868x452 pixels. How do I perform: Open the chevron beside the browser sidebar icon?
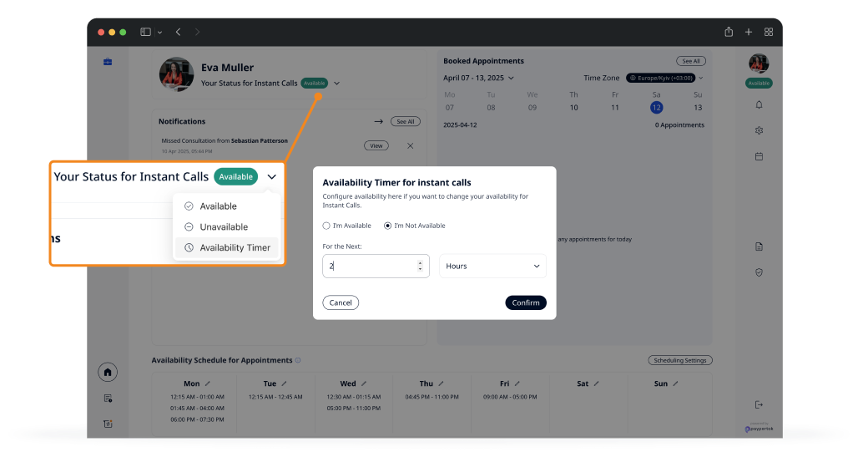pos(159,32)
